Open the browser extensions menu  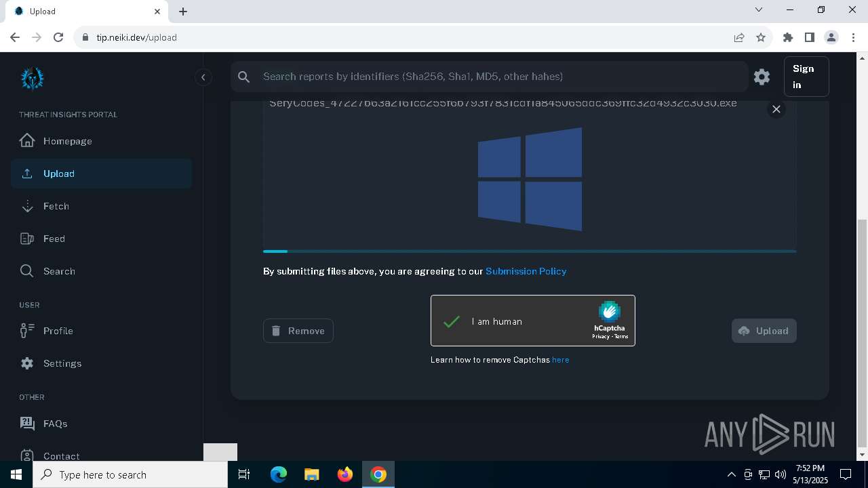coord(788,37)
